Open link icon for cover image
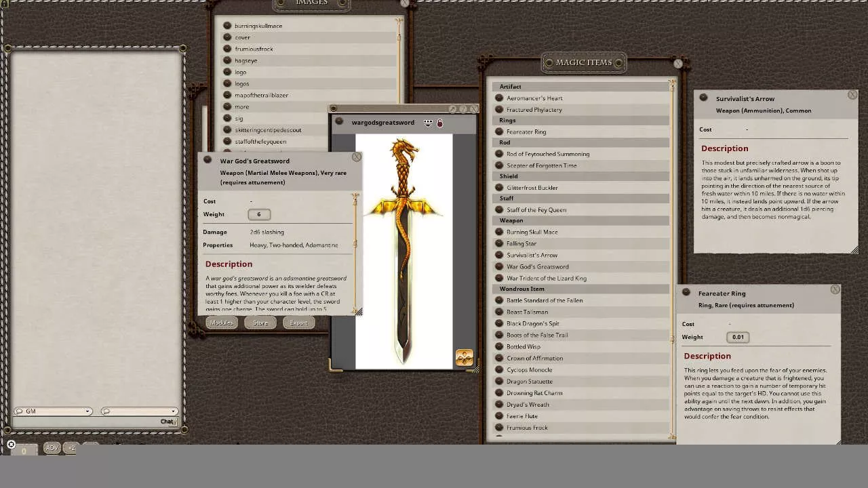Screen dimensions: 868x488 click(x=227, y=37)
